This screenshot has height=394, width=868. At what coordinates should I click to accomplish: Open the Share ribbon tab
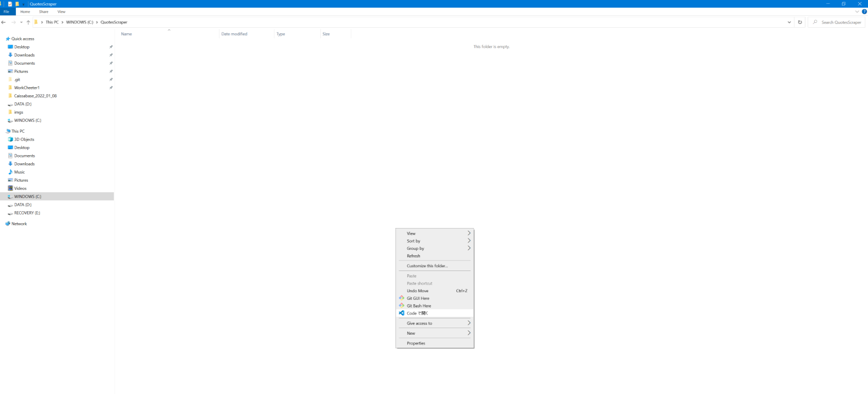[x=44, y=11]
